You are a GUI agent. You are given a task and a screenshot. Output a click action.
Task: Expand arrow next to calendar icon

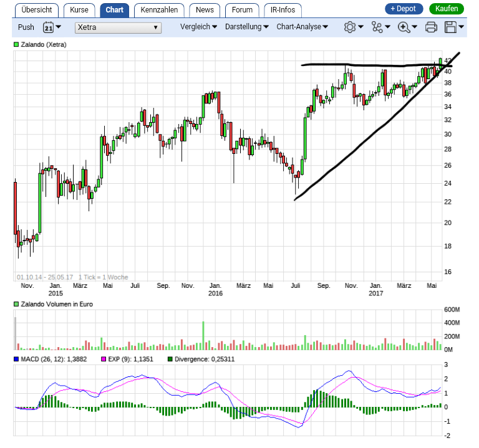point(59,27)
